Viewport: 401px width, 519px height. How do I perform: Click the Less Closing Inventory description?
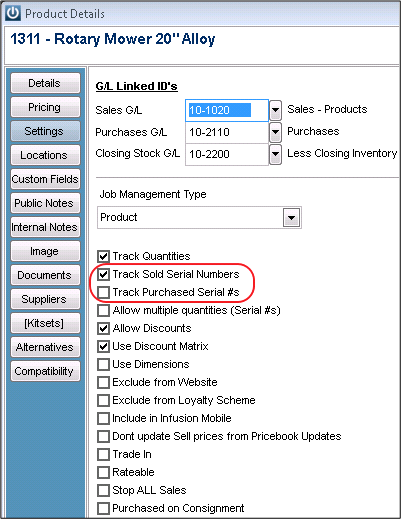[x=342, y=153]
